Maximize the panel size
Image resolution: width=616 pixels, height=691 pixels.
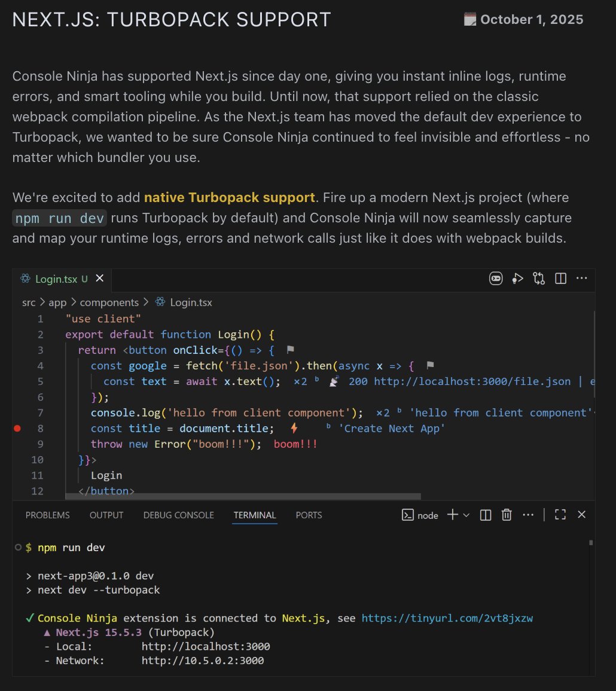[x=560, y=514]
